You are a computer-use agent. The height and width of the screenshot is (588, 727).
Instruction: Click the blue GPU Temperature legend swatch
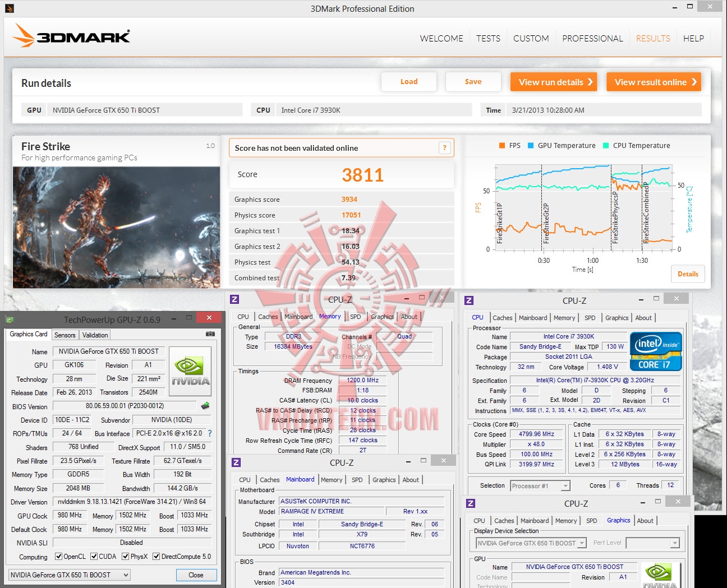pyautogui.click(x=531, y=146)
